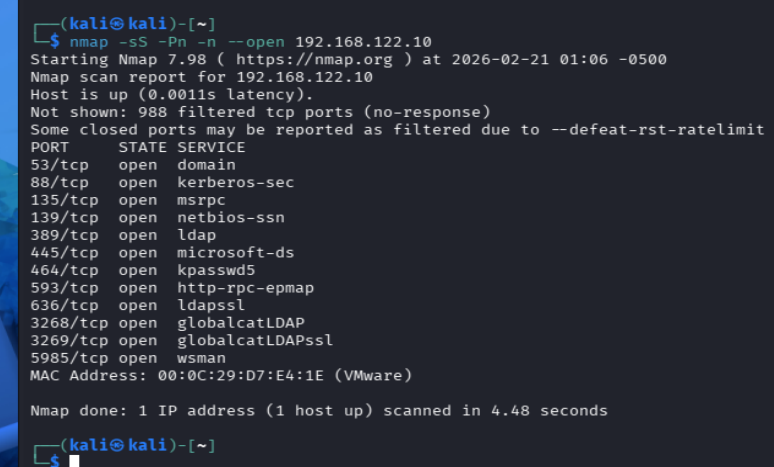Image resolution: width=774 pixels, height=467 pixels.
Task: Click the http-rpc-epmap service name
Action: pyautogui.click(x=246, y=288)
